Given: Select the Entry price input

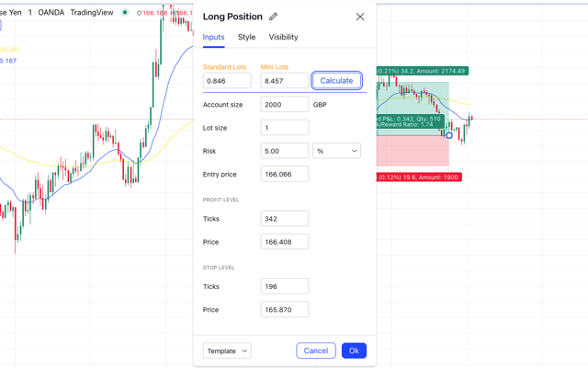Looking at the screenshot, I should 285,174.
